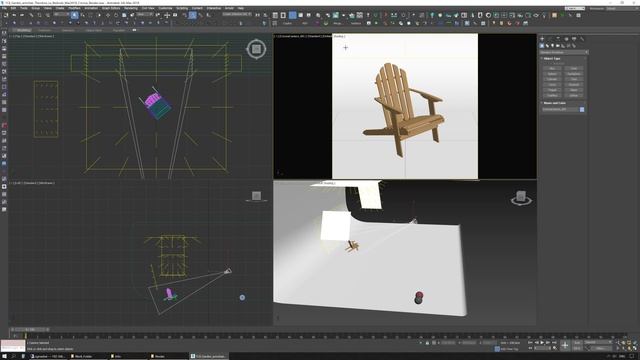
Task: Enable Auto Key mode
Action: 577,342
